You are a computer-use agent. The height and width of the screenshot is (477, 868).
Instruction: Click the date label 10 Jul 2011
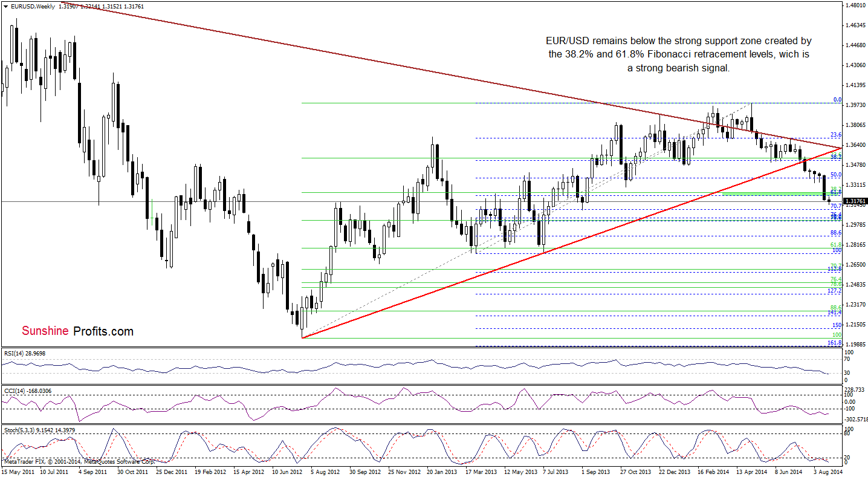[x=55, y=470]
